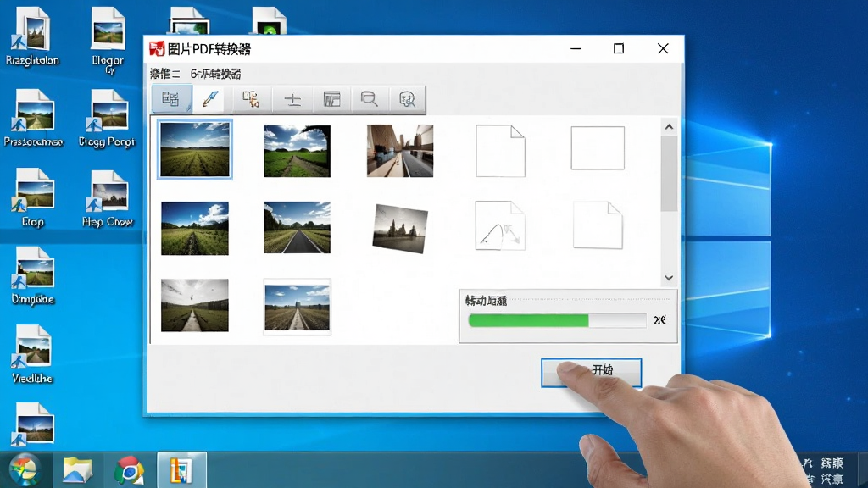The image size is (868, 488).
Task: Select the grassy field with white clouds thumbnail
Action: [x=195, y=229]
